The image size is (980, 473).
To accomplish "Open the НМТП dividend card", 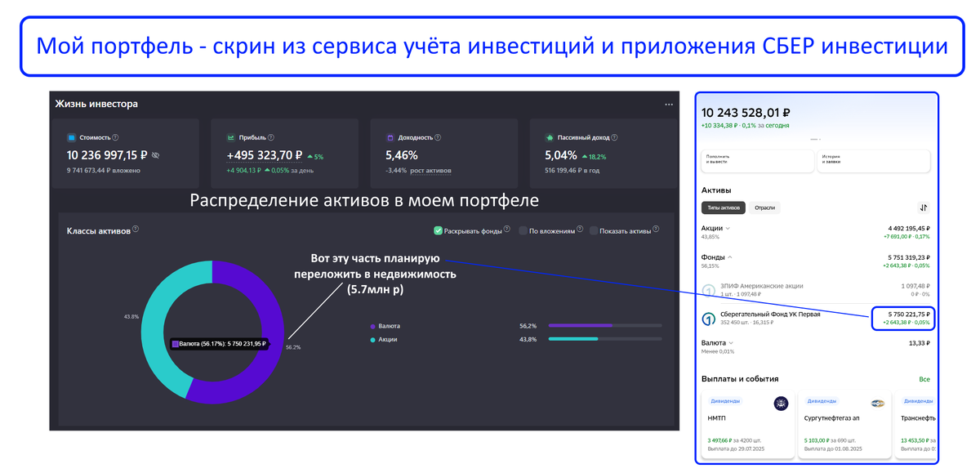I will pos(747,425).
